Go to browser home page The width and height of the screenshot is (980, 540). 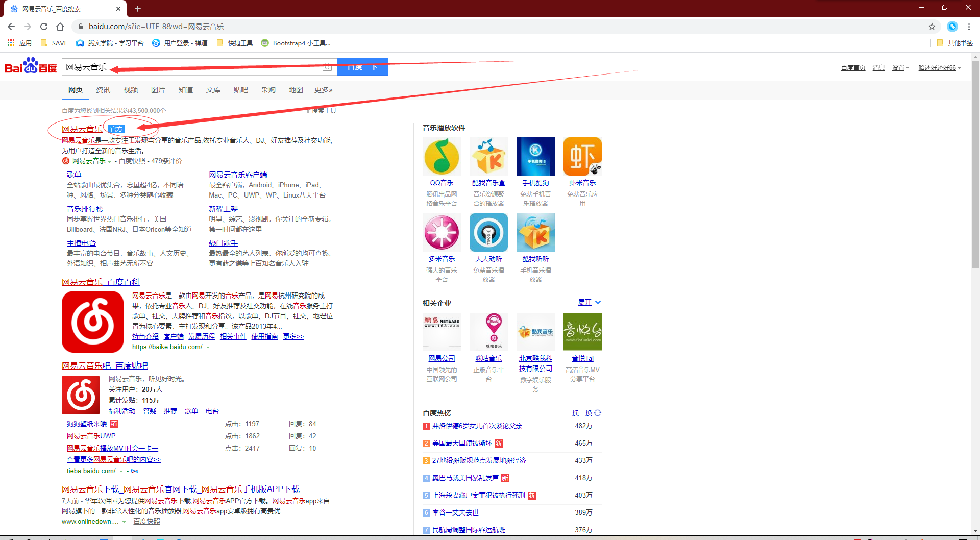coord(60,27)
